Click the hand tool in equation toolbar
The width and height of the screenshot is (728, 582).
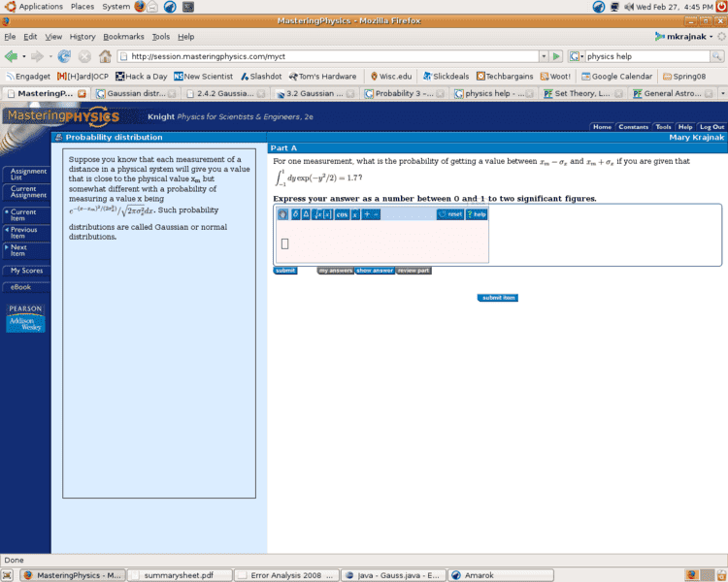(282, 214)
